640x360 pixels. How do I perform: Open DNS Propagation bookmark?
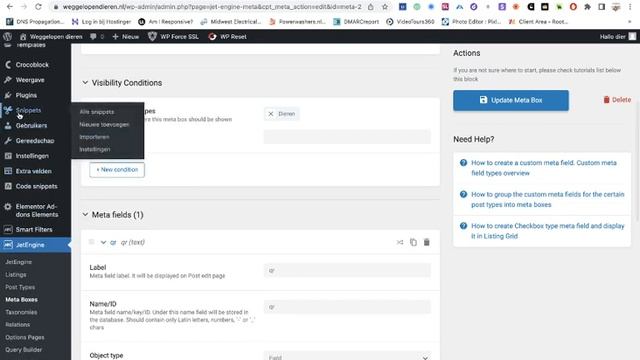35,22
